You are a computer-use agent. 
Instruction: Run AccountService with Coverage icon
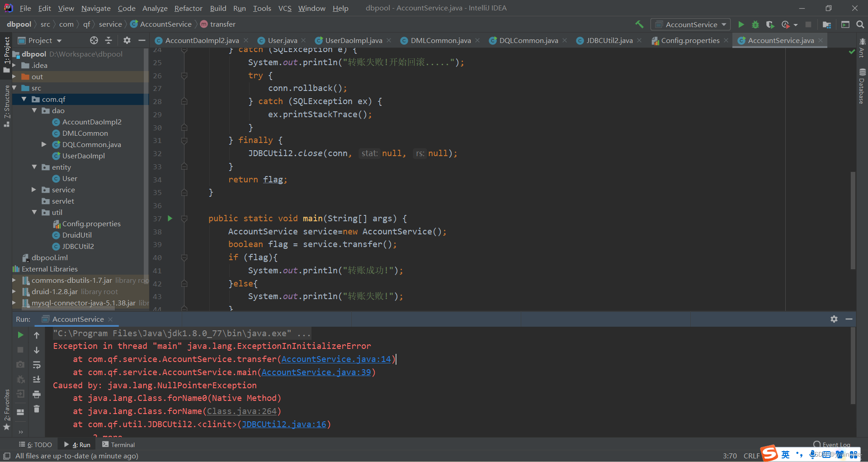(770, 24)
